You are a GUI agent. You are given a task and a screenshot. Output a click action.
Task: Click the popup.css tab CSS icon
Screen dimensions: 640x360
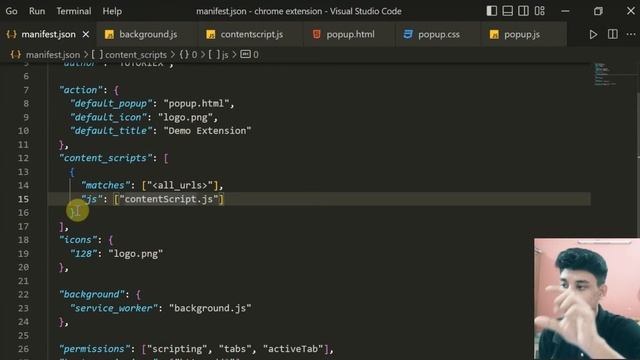[407, 34]
